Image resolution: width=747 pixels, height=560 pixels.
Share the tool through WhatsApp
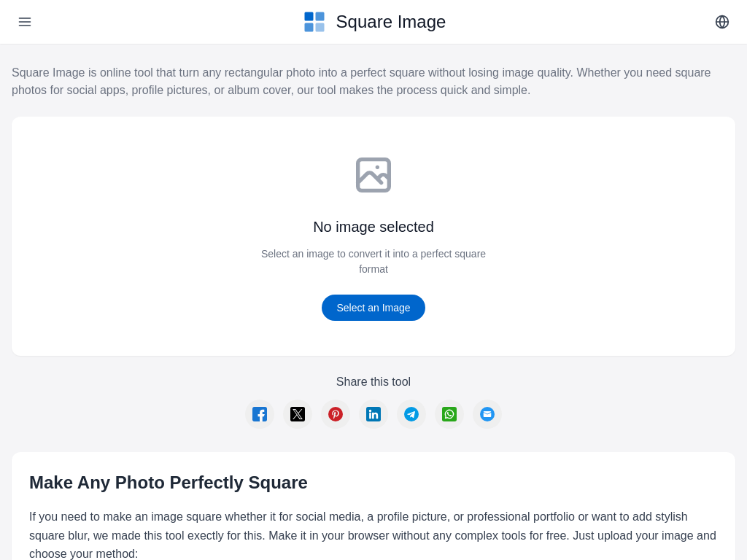(449, 414)
